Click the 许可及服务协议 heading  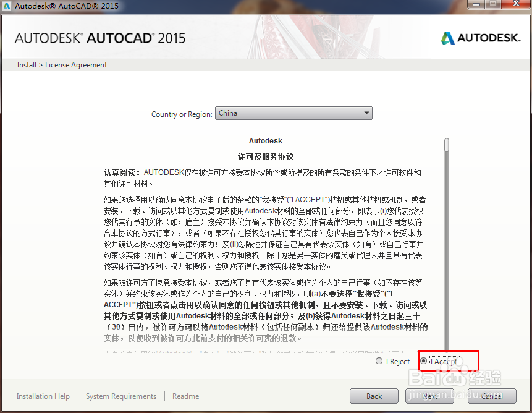[266, 156]
